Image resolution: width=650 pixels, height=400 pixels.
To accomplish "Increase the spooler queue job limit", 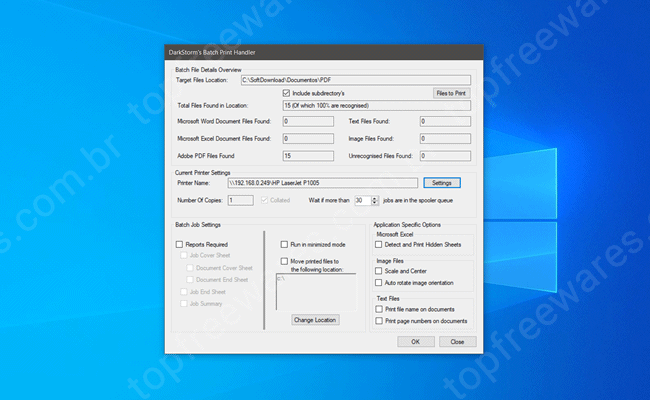I will coord(372,197).
